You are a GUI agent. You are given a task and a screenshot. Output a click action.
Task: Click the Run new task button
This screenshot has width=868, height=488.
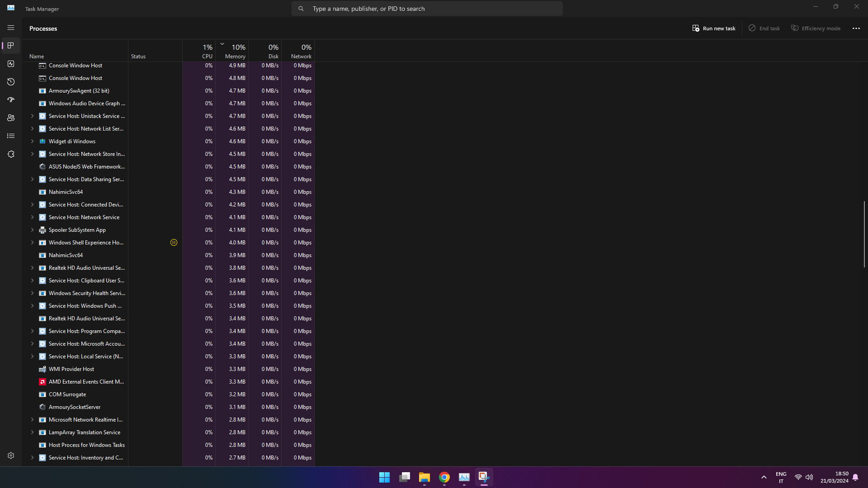point(714,28)
